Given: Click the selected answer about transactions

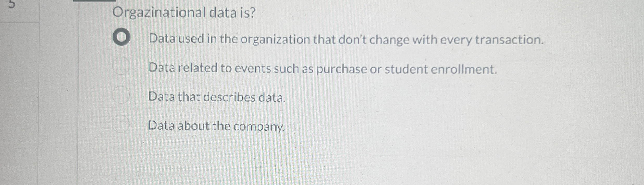Looking at the screenshot, I should click(x=346, y=39).
